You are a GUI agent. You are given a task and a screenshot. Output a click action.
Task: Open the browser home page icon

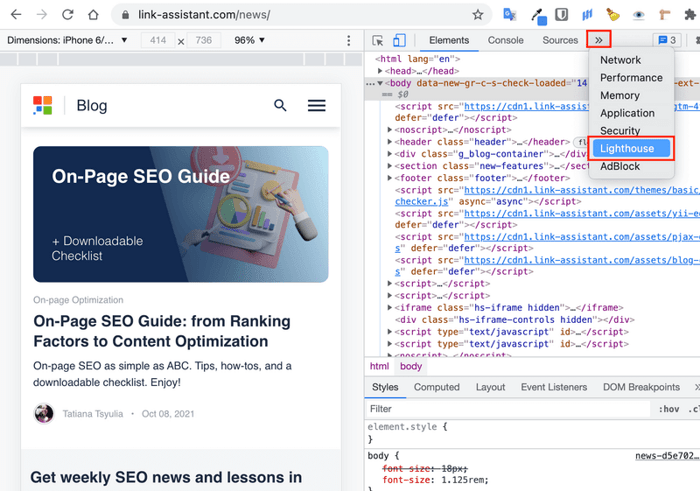(93, 15)
